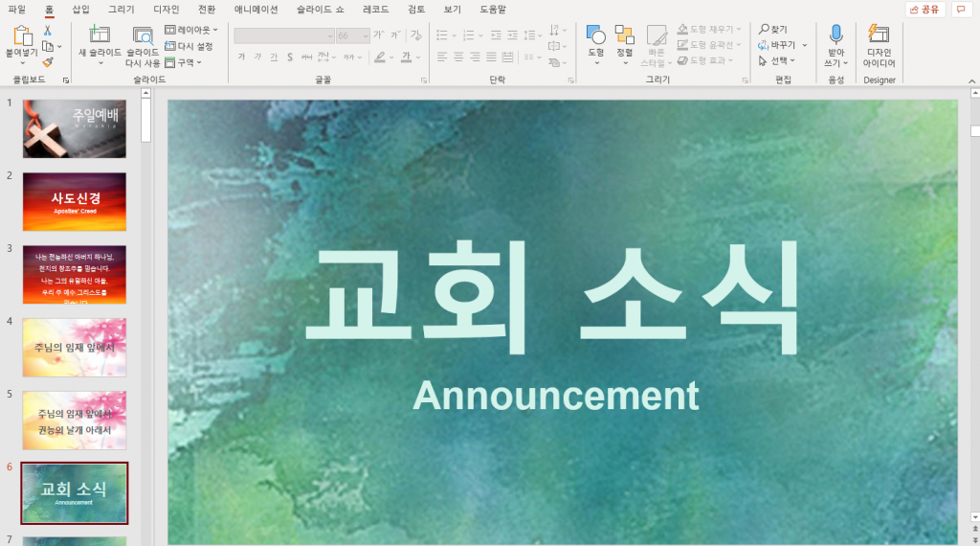Screen dimensions: 980x546
Task: Toggle Italic formatting
Action: [x=257, y=57]
